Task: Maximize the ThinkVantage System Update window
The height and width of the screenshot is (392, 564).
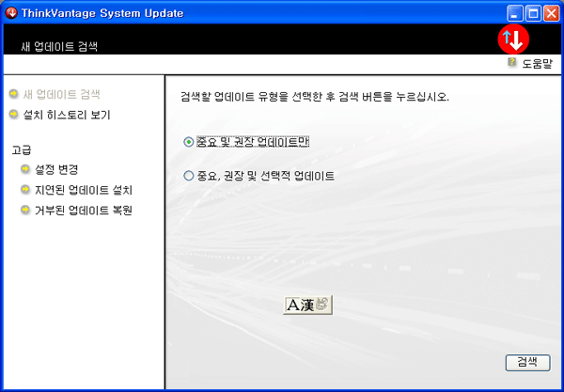Action: click(x=533, y=14)
